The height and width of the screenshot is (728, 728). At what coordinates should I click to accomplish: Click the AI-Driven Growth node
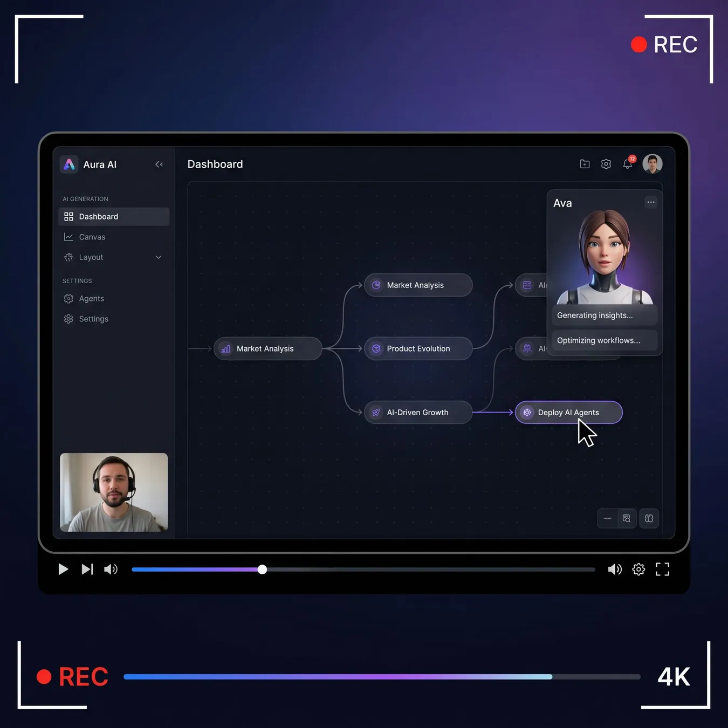pyautogui.click(x=418, y=413)
